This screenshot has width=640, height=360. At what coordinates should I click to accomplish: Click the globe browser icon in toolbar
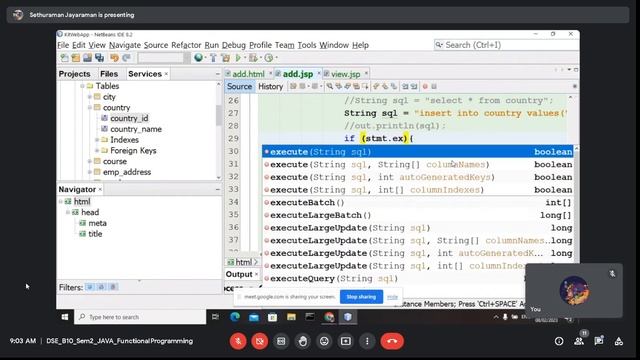click(x=198, y=58)
